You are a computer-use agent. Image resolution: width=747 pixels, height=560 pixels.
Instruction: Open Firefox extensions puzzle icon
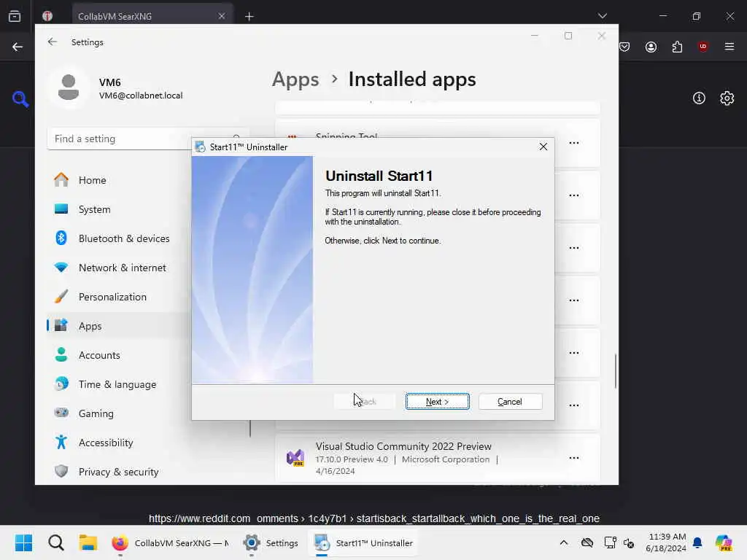pos(677,47)
